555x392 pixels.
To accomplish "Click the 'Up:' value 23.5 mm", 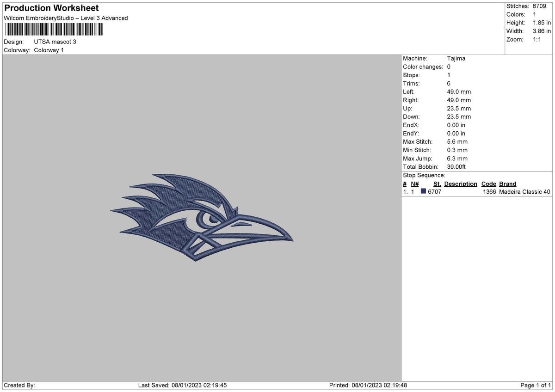I will (459, 108).
